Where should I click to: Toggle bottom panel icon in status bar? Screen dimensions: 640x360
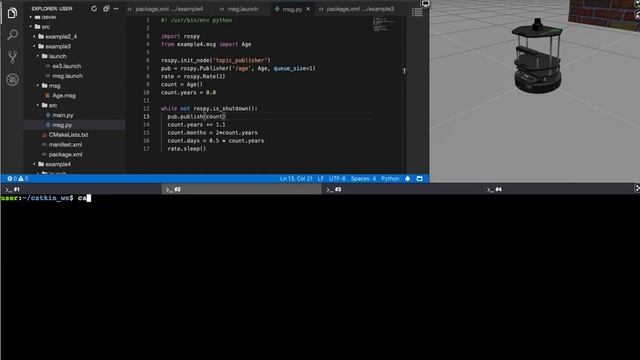[420, 179]
